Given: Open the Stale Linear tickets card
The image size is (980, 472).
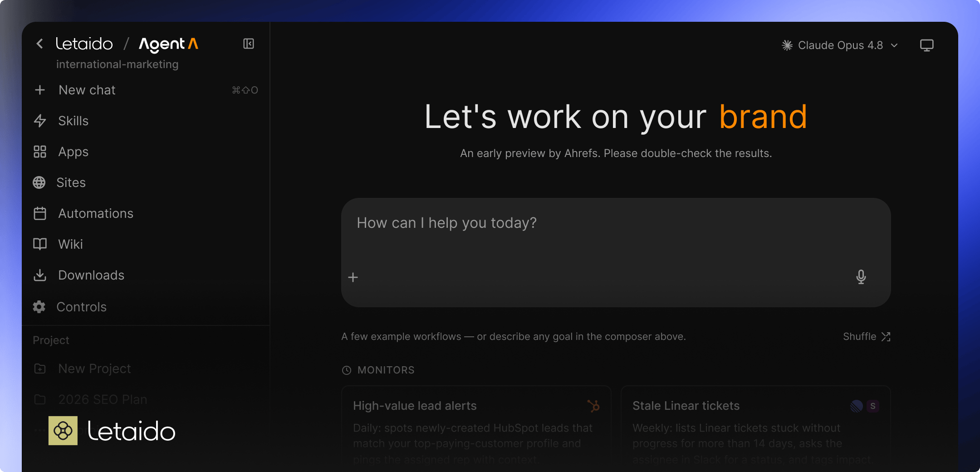Looking at the screenshot, I should coord(755,428).
